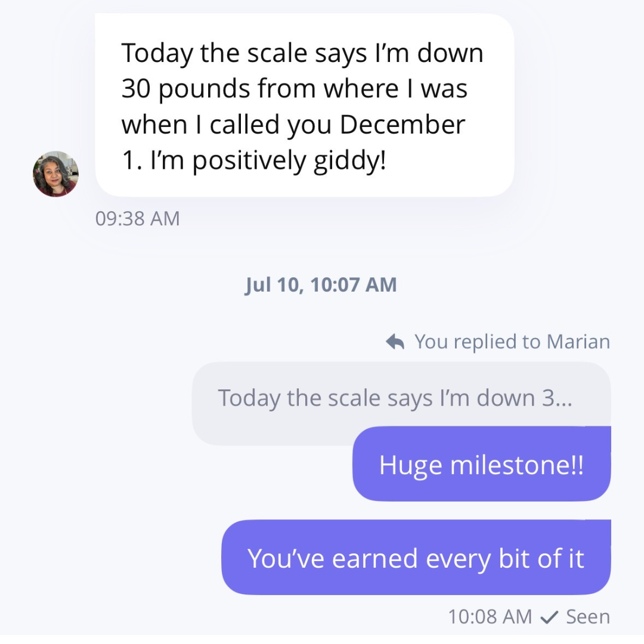The width and height of the screenshot is (644, 644).
Task: Click '30 pounds' in the incoming message
Action: (x=185, y=89)
